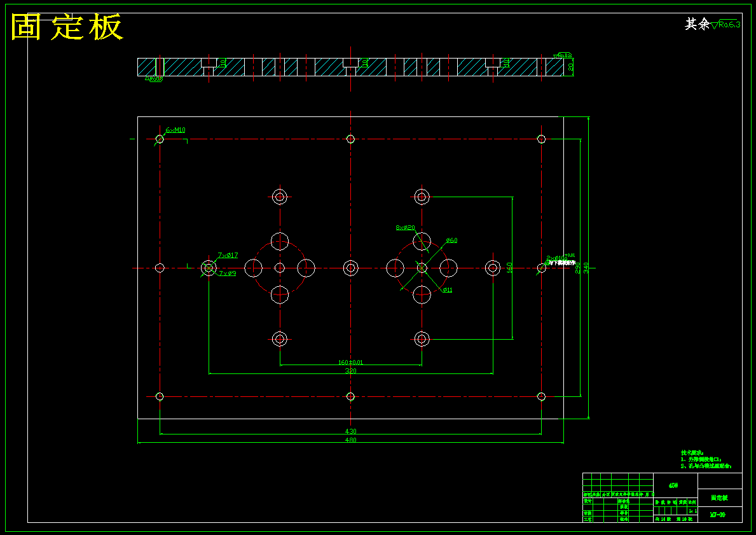Select technical requirement line number 1
This screenshot has height=535, width=756.
pyautogui.click(x=701, y=459)
